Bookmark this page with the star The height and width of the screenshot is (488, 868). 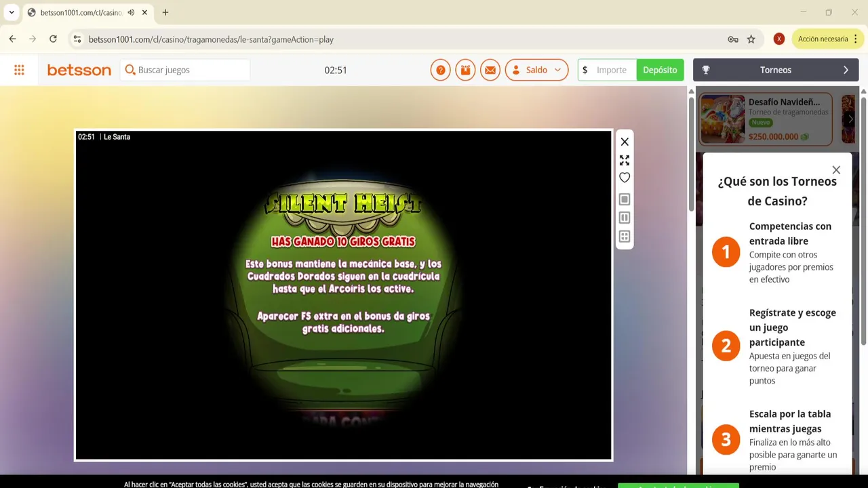pyautogui.click(x=751, y=39)
